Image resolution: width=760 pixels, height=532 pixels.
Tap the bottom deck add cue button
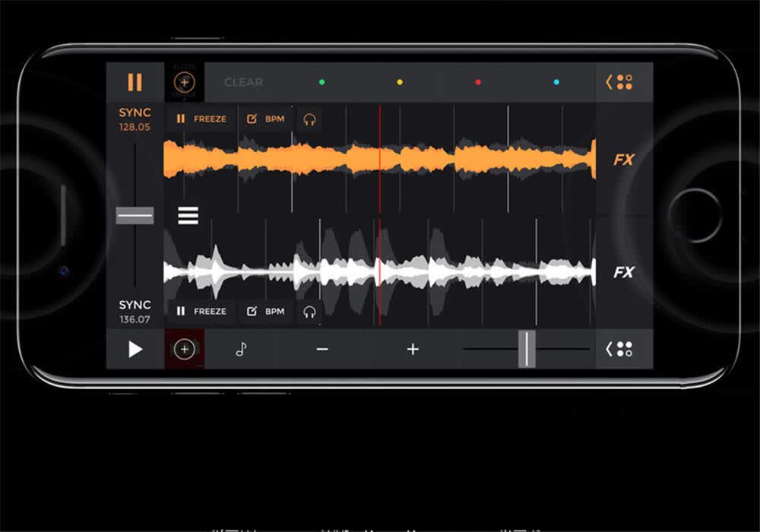184,349
